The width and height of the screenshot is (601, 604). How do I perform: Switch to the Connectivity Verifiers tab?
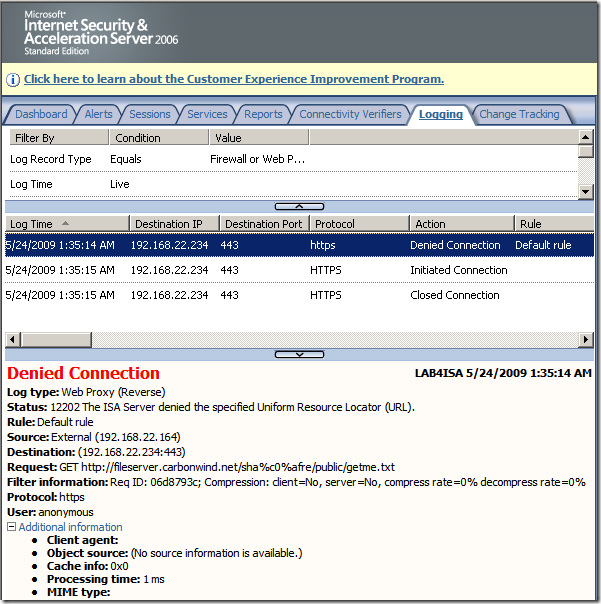350,114
